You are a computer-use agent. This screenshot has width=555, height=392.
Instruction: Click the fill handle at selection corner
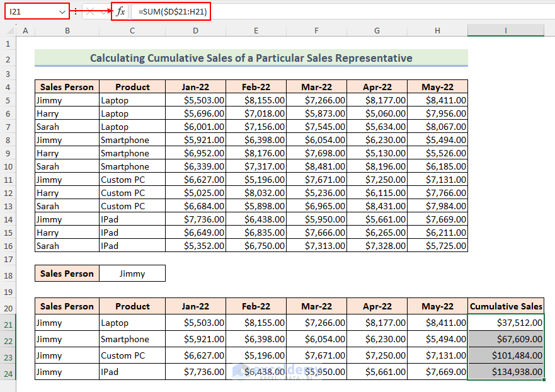[544, 379]
